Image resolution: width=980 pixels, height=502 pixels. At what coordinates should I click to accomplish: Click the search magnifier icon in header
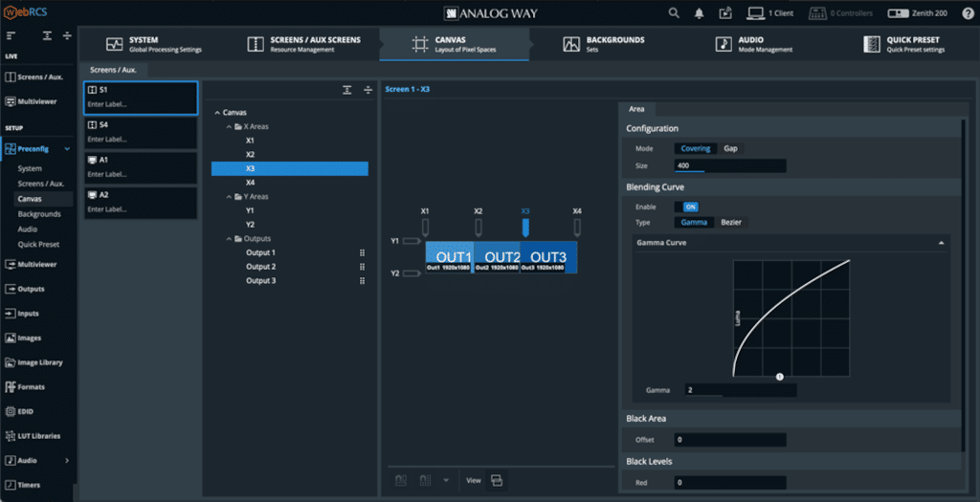[x=674, y=13]
